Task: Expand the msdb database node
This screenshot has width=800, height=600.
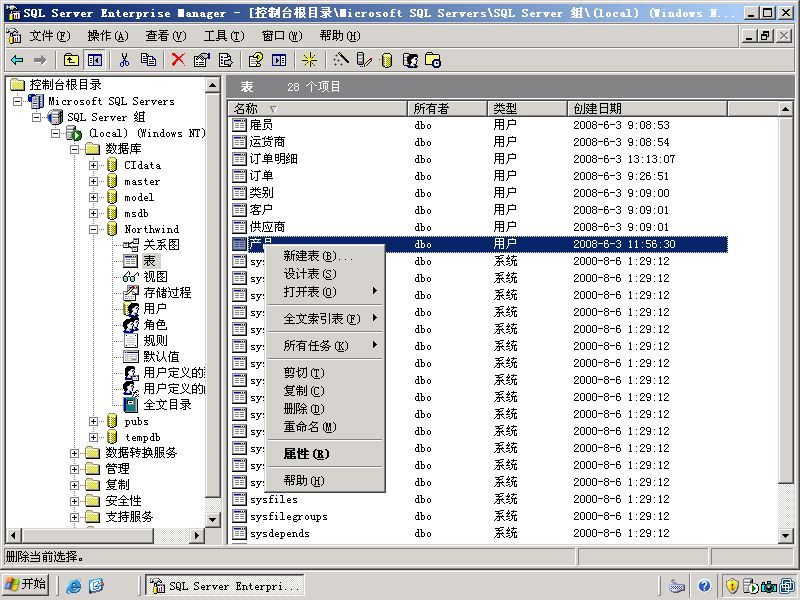Action: [x=93, y=213]
